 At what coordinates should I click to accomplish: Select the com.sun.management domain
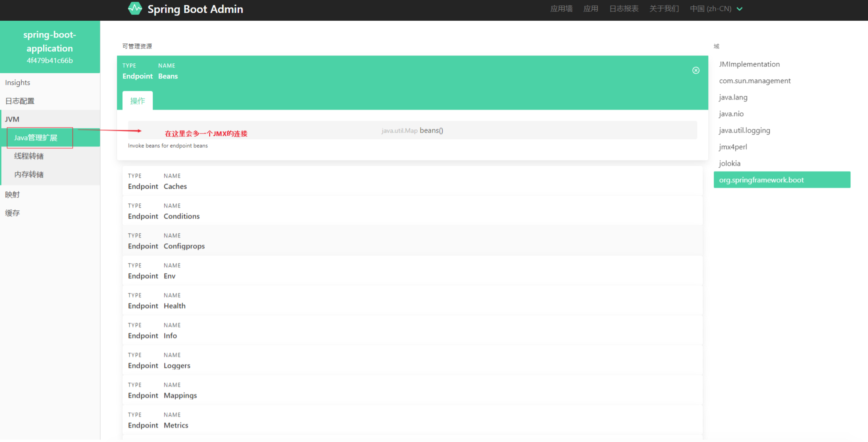782,81
